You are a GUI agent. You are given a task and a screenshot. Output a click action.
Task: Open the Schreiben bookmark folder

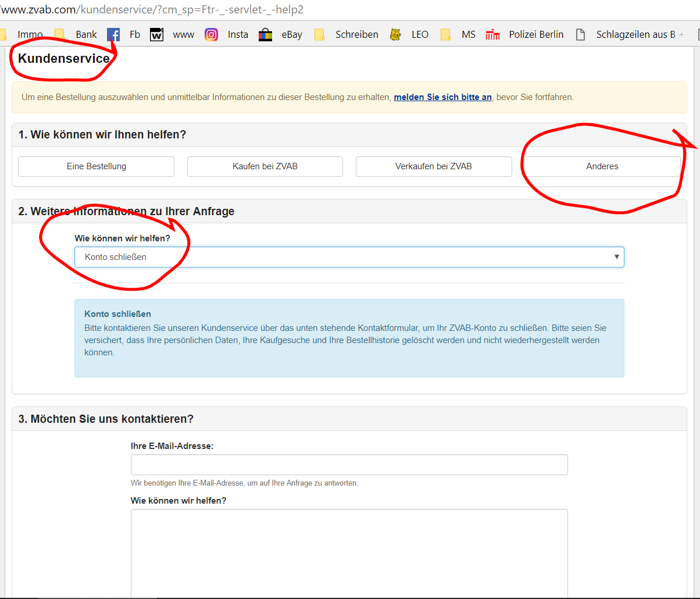coord(347,34)
